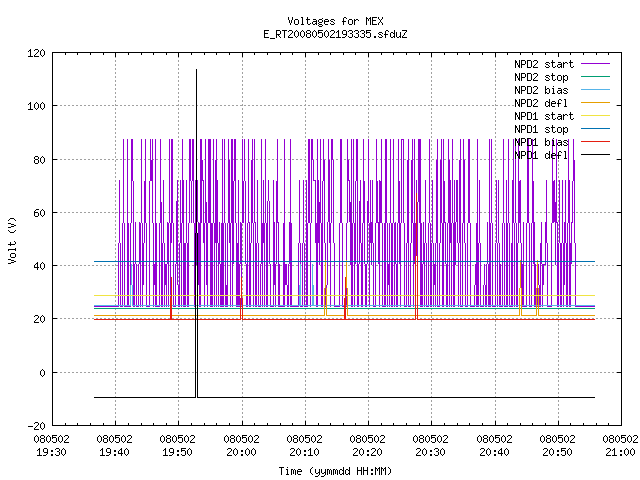Click the light blue NPD2 bias legend line
This screenshot has height=480, width=640.
[596, 89]
